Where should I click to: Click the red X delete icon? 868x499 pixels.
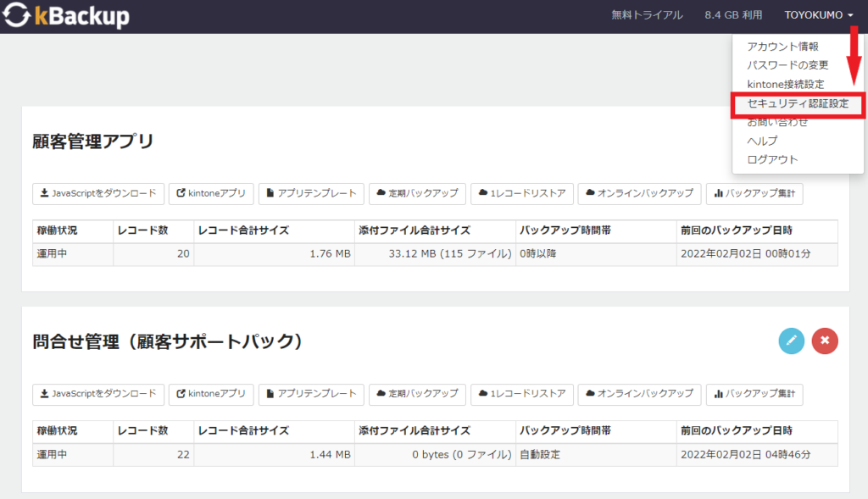click(x=824, y=341)
